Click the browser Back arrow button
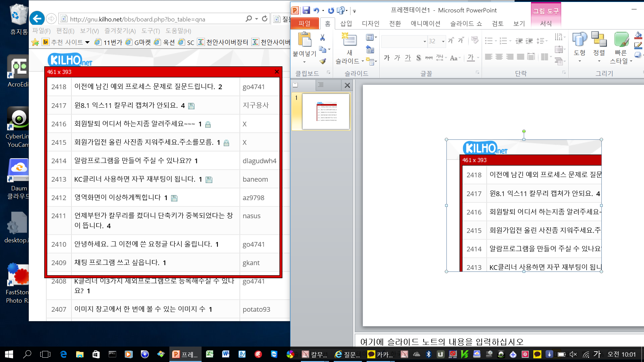This screenshot has width=644, height=362. tap(37, 18)
